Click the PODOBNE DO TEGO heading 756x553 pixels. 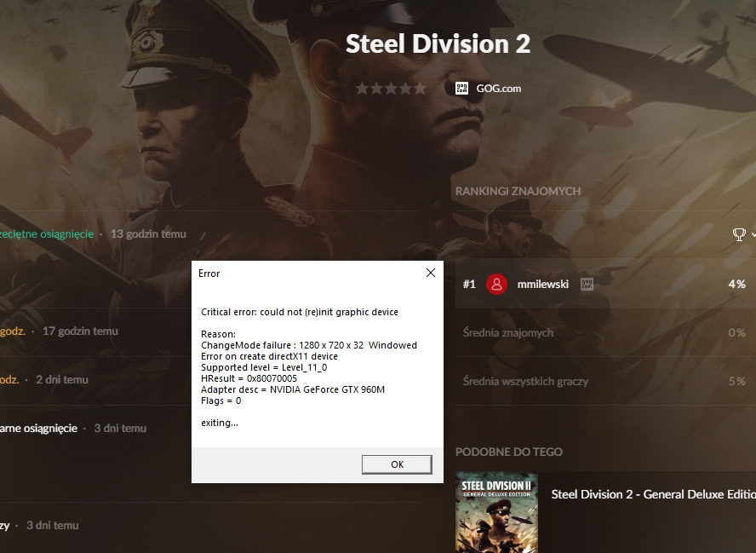pos(508,452)
